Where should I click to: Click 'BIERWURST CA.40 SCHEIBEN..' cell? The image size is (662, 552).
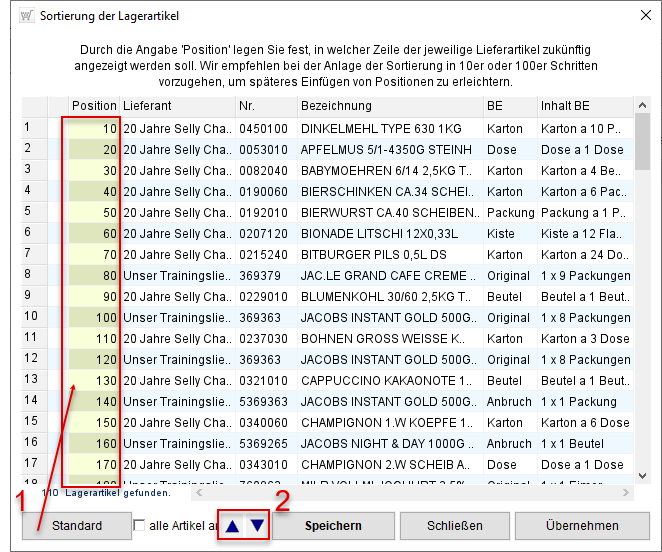[391, 212]
